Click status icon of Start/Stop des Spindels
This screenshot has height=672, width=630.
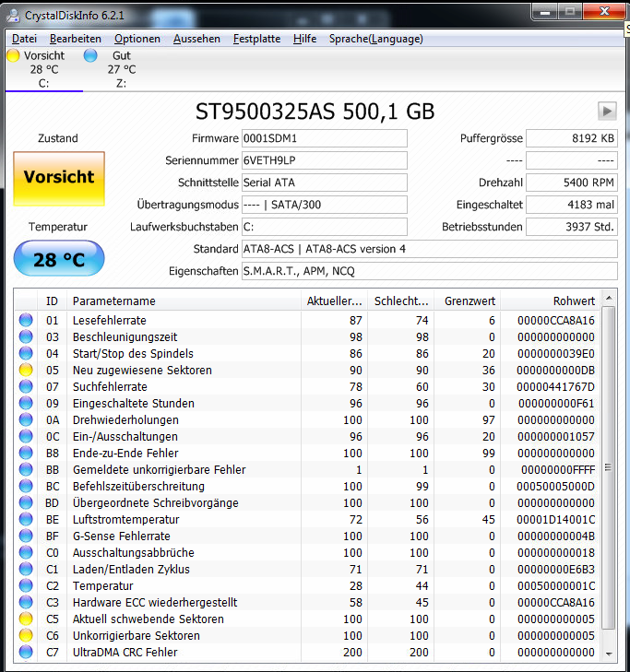tap(26, 353)
